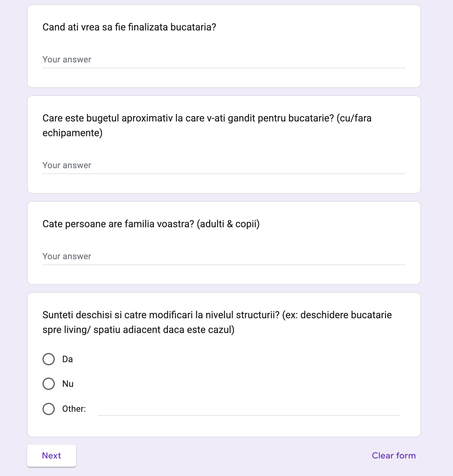The height and width of the screenshot is (476, 453).
Task: Click the "Cate persoane are familia voastra?" heading
Action: pos(151,224)
